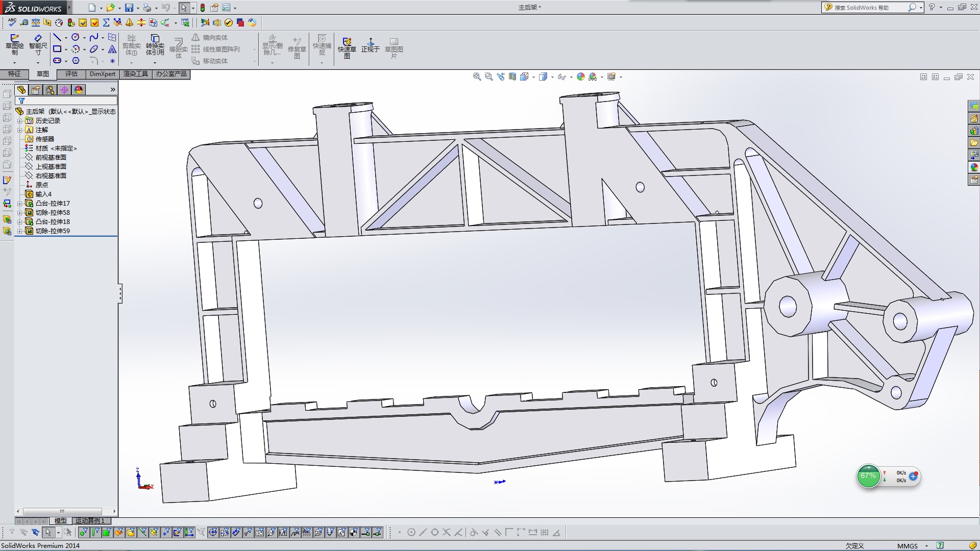This screenshot has width=980, height=551.
Task: Open the DimXpert ribbon tab
Action: click(x=102, y=74)
